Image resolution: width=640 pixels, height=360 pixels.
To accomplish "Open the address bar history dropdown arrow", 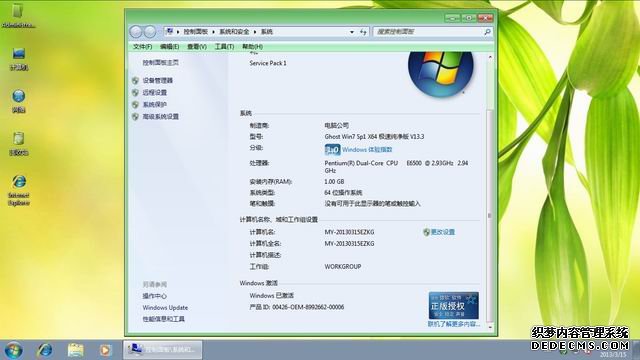I will click(x=352, y=32).
